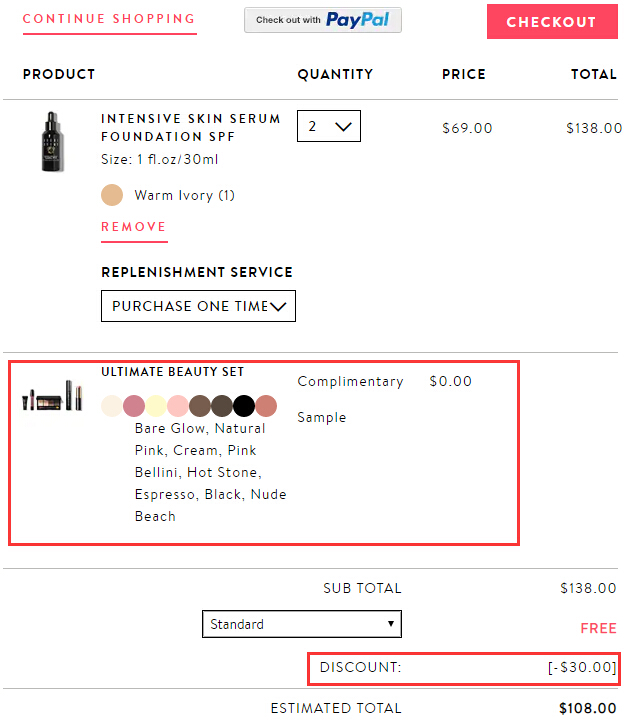This screenshot has height=728, width=624.
Task: Open the quantity dropdown showing 2
Action: click(329, 126)
